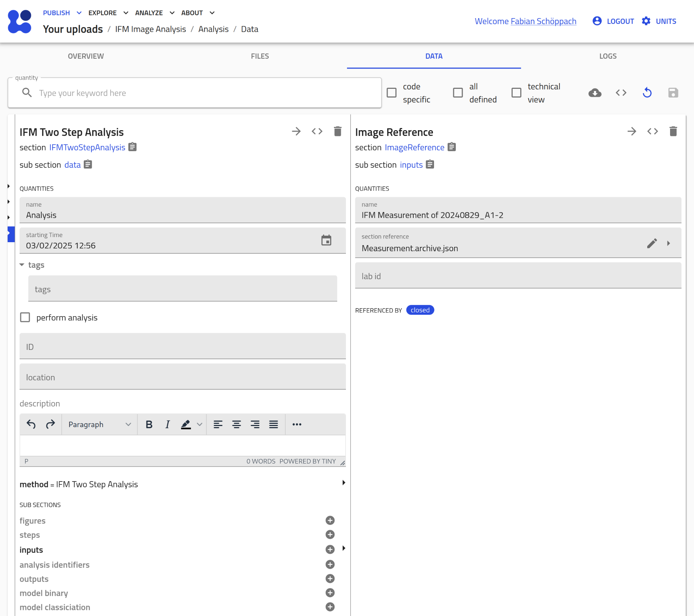Image resolution: width=694 pixels, height=616 pixels.
Task: Open the starting Time calendar picker
Action: [x=326, y=240]
